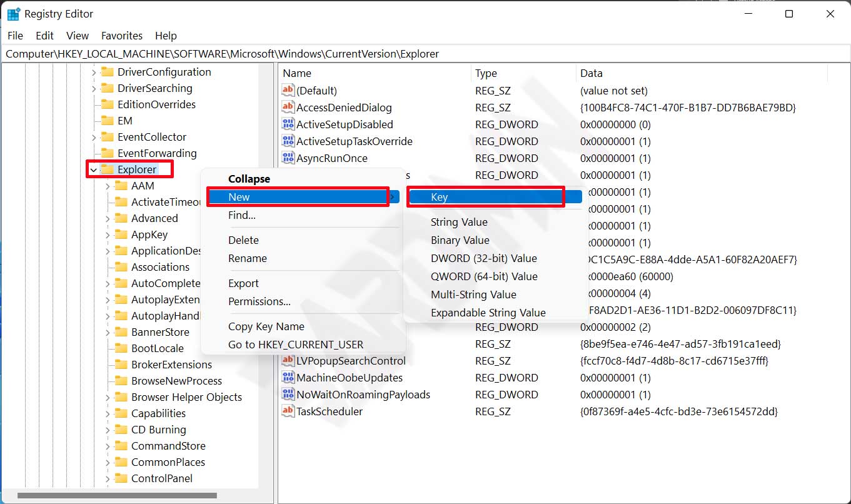Select the BrokerExtensions tree key

[171, 365]
